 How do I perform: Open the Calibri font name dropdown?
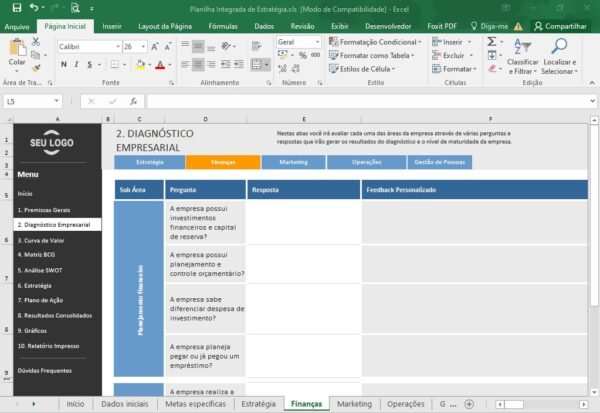point(118,47)
